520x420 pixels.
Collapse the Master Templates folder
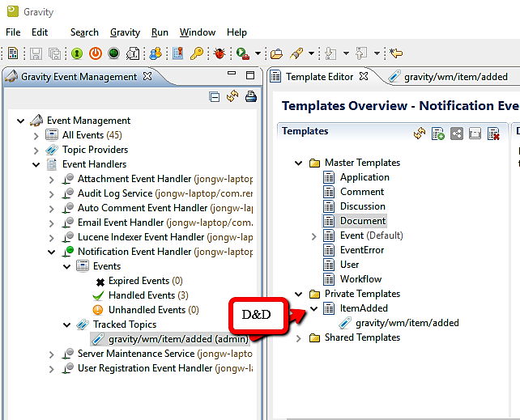[x=299, y=163]
